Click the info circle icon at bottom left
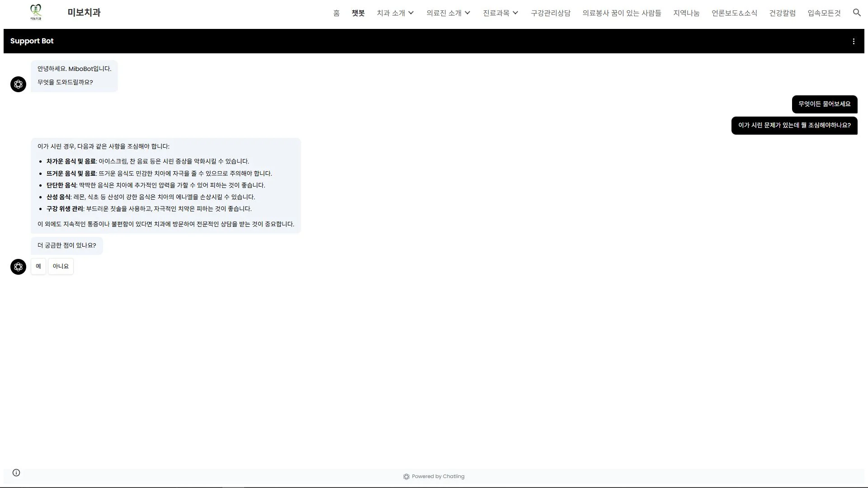 [x=16, y=473]
